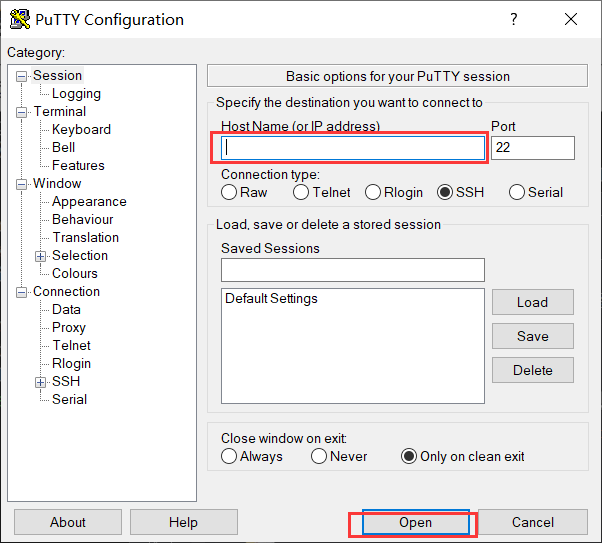Expand the SSH category node

[x=41, y=382]
